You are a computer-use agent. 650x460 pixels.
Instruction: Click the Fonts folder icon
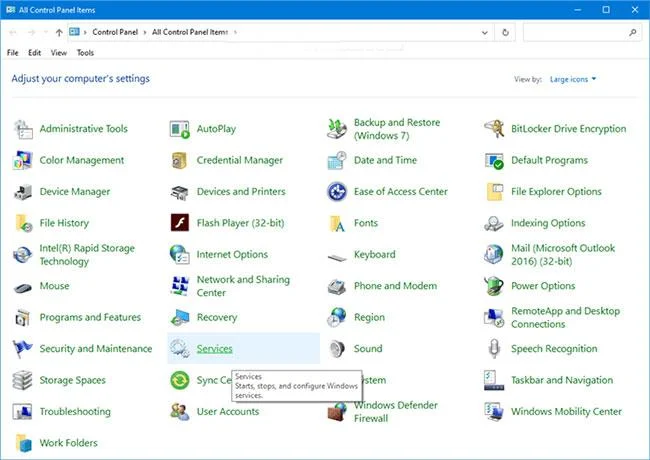click(x=337, y=223)
